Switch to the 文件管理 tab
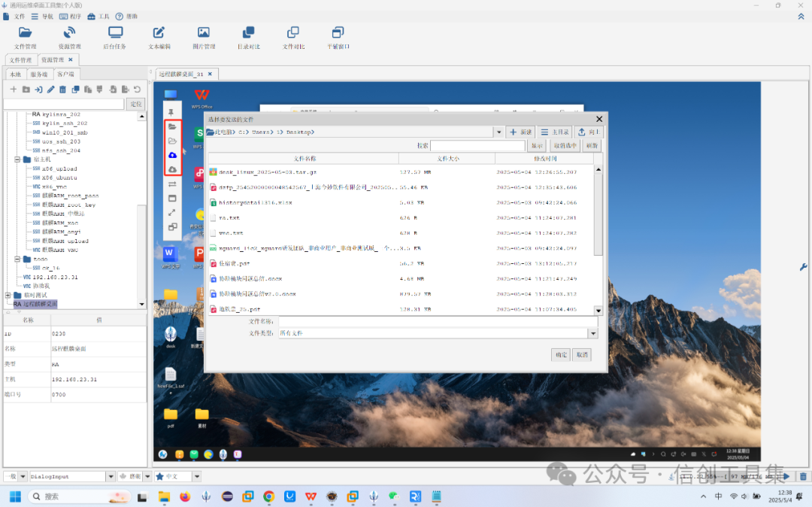Viewport: 812px width, 507px height. (21, 60)
